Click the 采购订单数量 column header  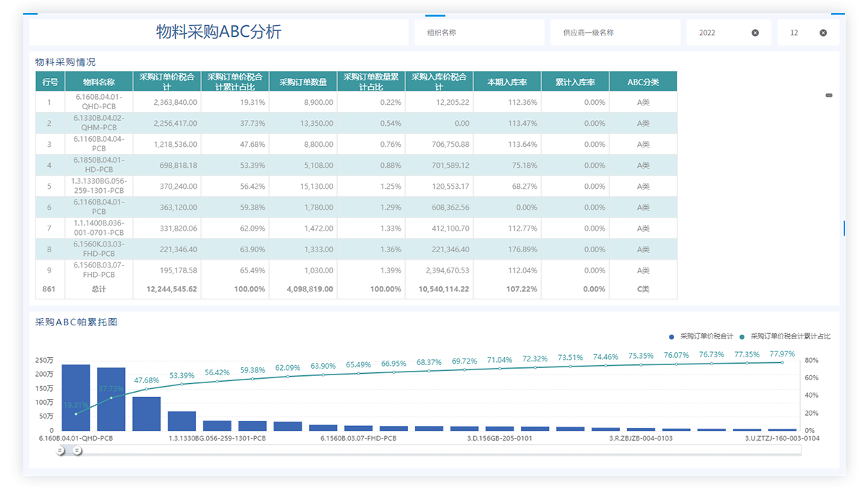coord(303,82)
